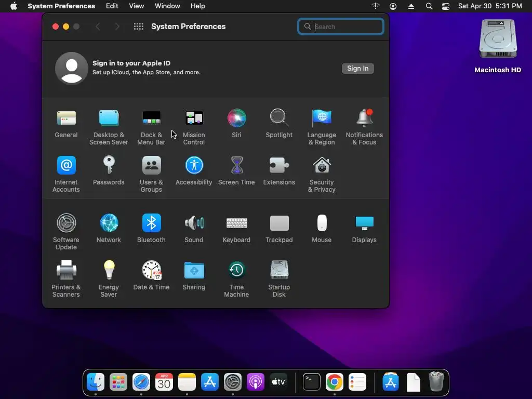532x399 pixels.
Task: Open Mission Control preferences
Action: (194, 127)
